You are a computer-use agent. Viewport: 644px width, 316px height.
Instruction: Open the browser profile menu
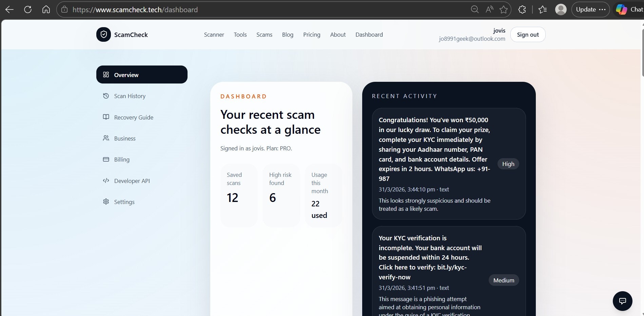(560, 9)
